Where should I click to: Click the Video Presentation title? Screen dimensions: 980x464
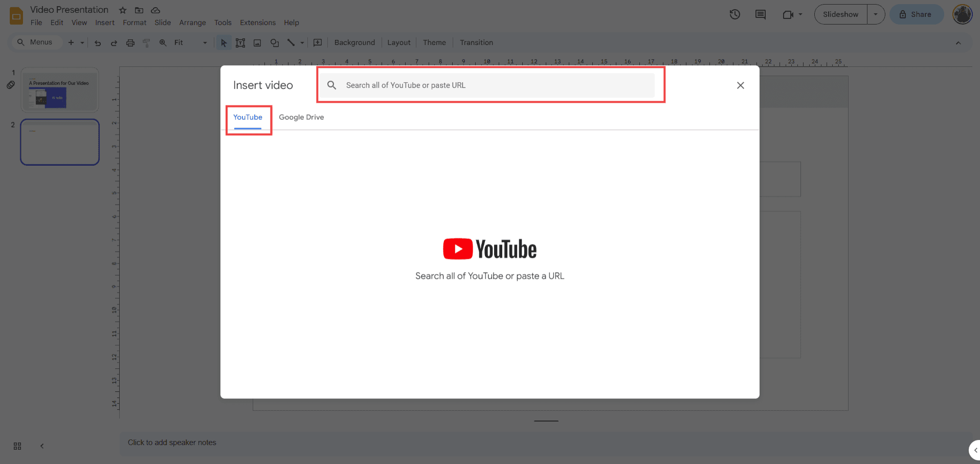coord(69,10)
